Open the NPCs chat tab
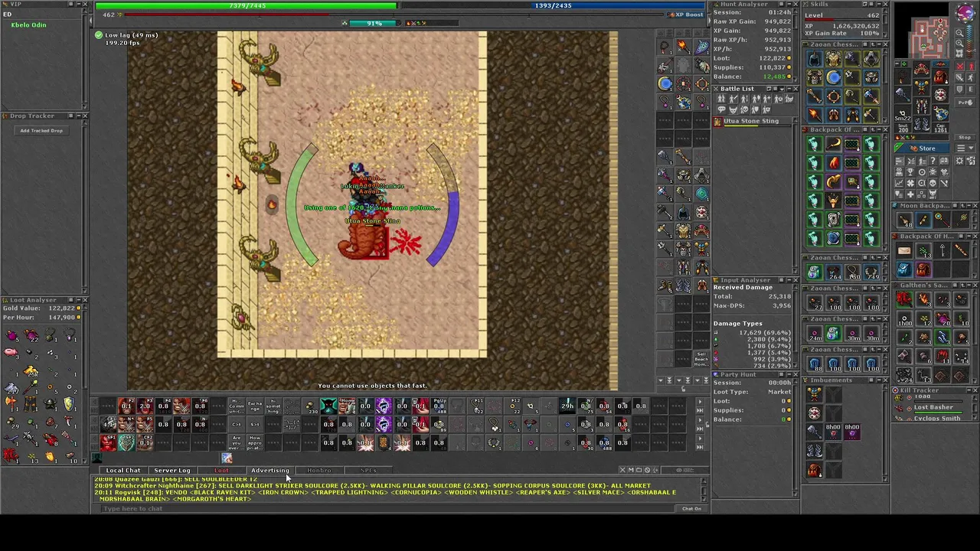 [368, 470]
